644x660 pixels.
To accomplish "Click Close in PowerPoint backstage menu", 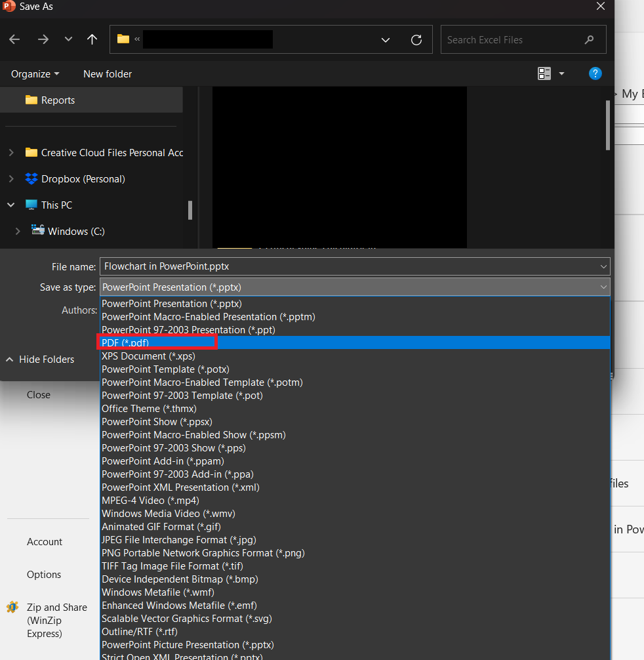I will [38, 395].
